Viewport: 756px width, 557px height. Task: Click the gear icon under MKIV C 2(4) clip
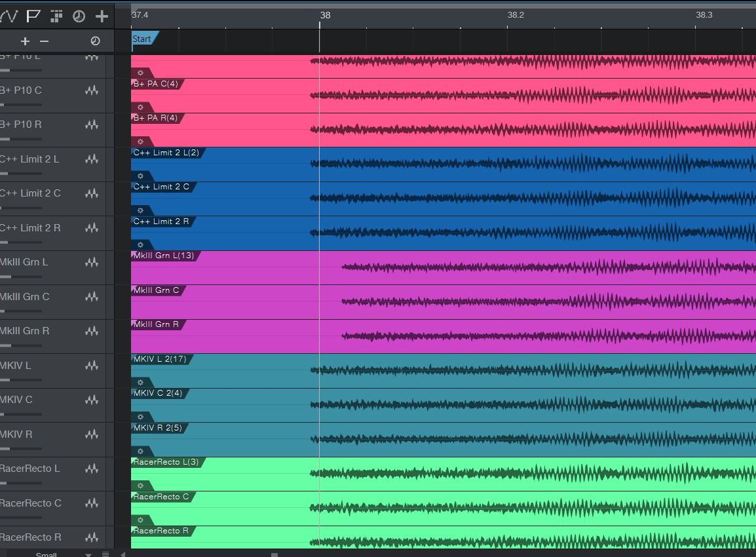140,417
